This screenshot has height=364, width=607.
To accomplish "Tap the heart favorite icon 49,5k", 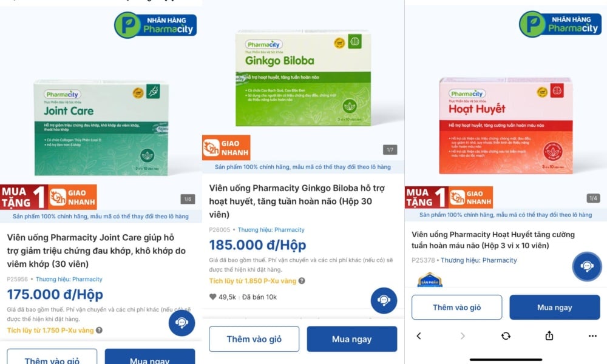I will click(212, 297).
